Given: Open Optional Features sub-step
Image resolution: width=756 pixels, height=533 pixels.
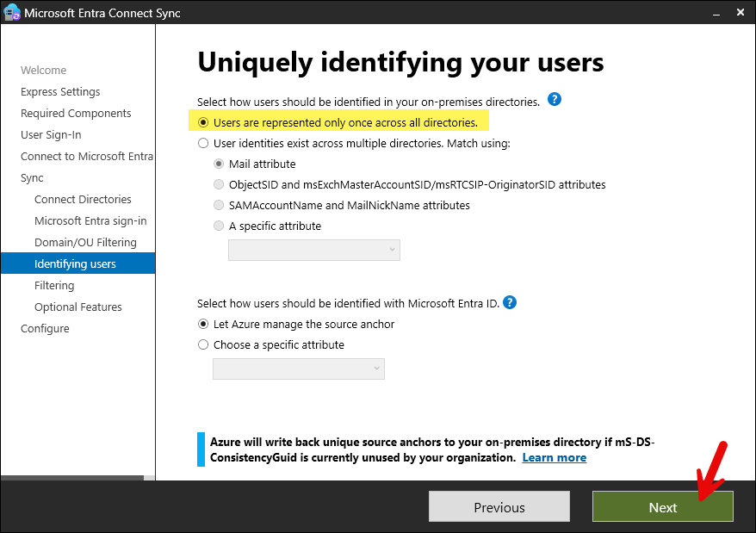Looking at the screenshot, I should 78,307.
